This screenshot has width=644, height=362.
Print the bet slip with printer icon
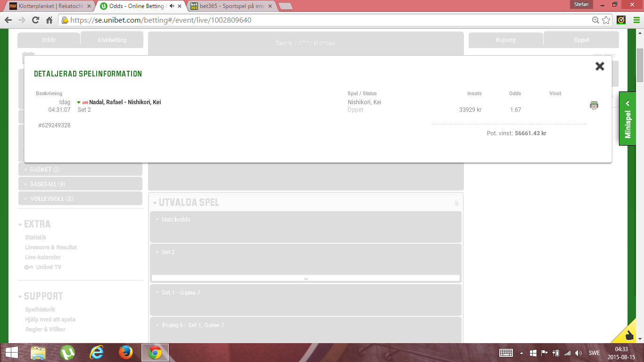click(x=594, y=106)
